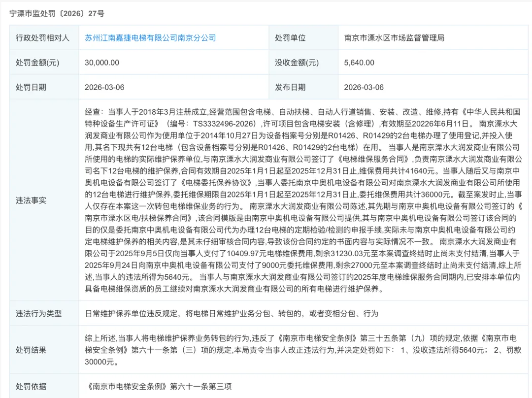Click the 处罚日期 label

[x=31, y=87]
